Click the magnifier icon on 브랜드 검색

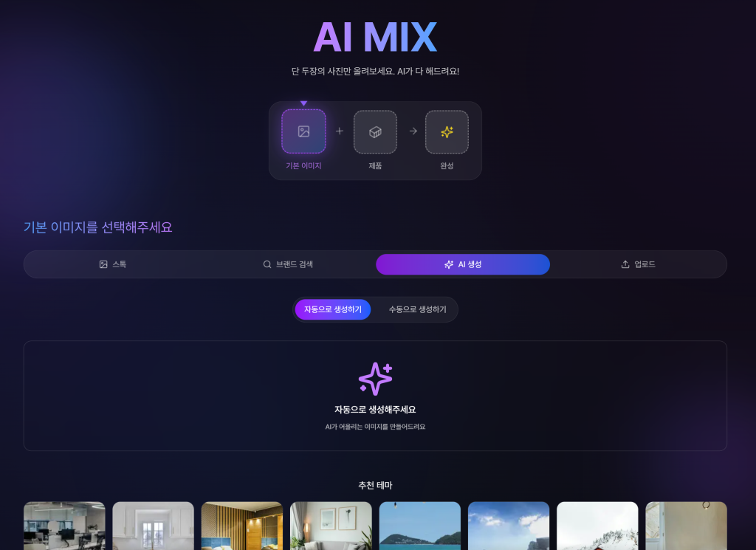(267, 264)
